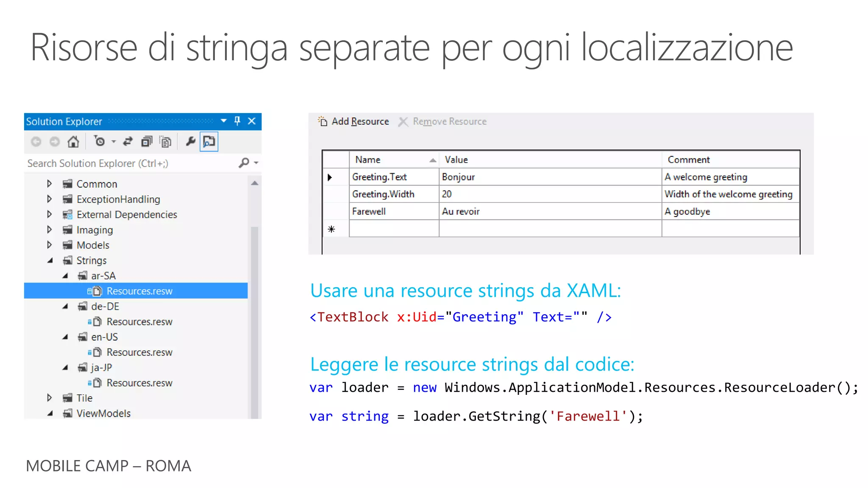The image size is (868, 488).
Task: Open the Solution Explorer window options dropdown
Action: 224,121
